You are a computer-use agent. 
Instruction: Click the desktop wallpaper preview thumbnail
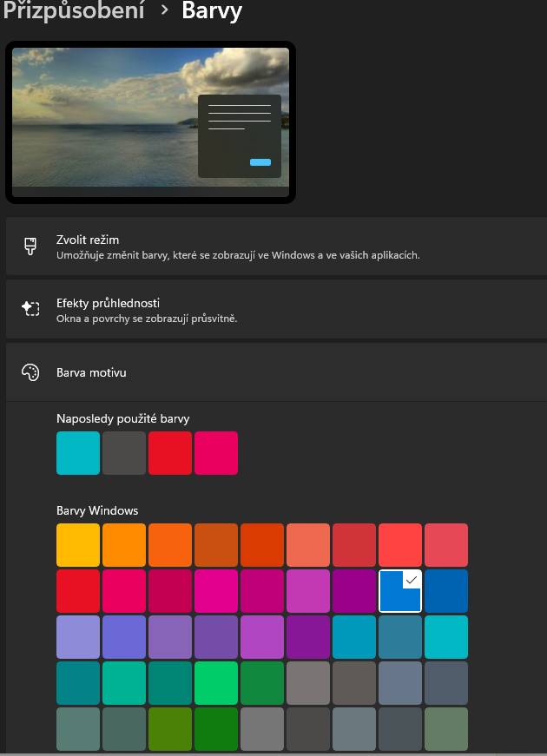(150, 122)
